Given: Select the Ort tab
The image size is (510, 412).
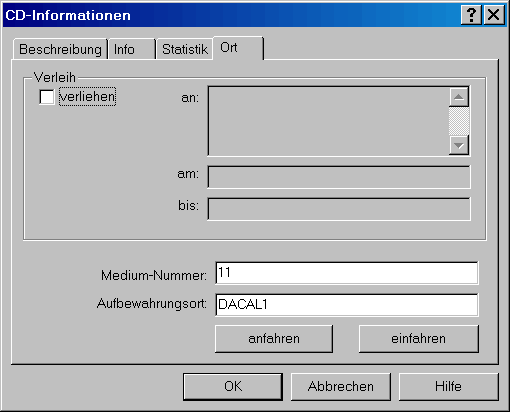Looking at the screenshot, I should click(x=238, y=48).
